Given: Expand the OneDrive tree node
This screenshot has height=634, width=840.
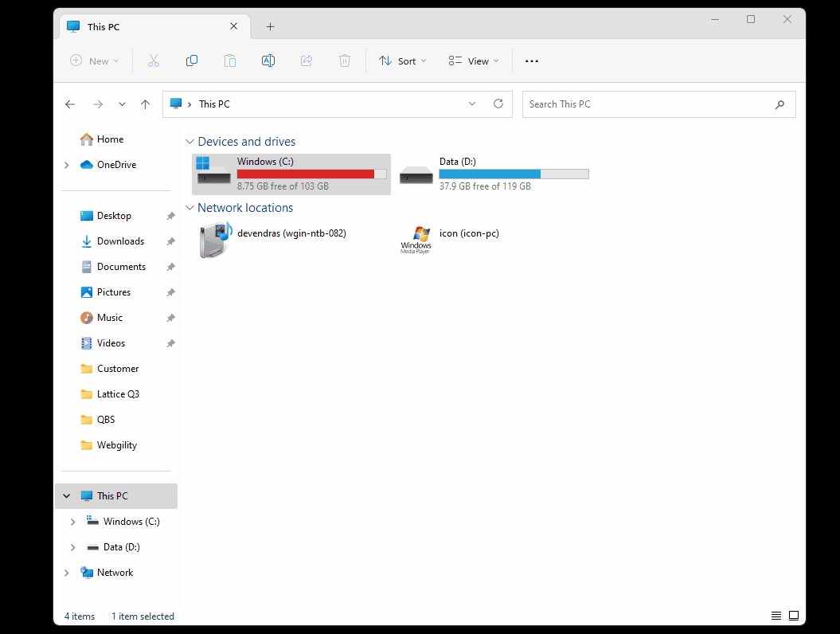Looking at the screenshot, I should click(67, 165).
